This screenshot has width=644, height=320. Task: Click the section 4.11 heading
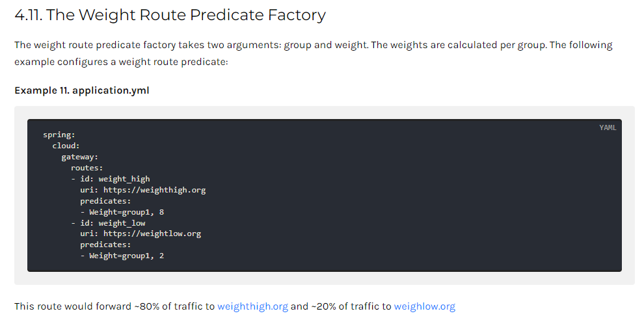(170, 15)
